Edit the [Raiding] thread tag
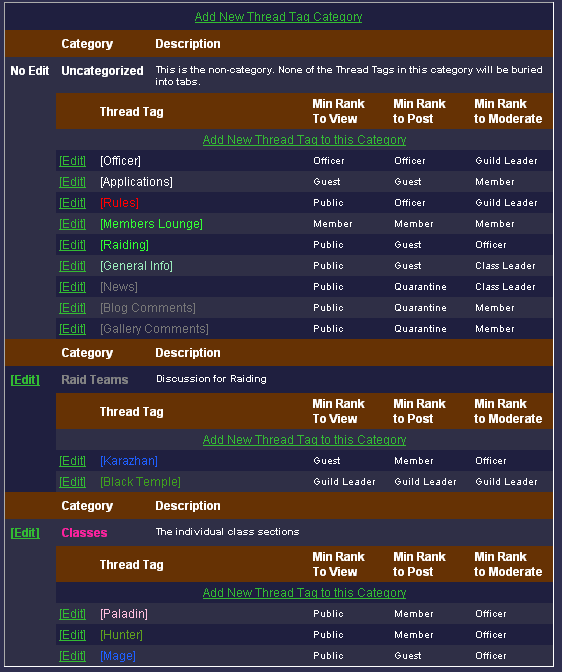The image size is (562, 672). pos(72,245)
